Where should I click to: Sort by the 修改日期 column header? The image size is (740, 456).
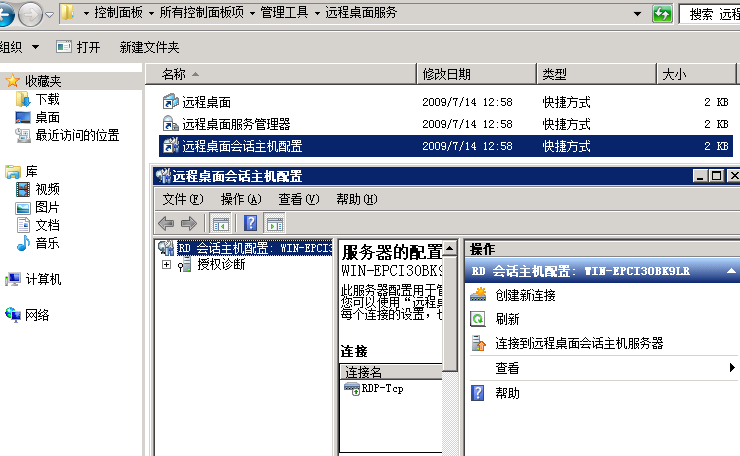point(477,74)
